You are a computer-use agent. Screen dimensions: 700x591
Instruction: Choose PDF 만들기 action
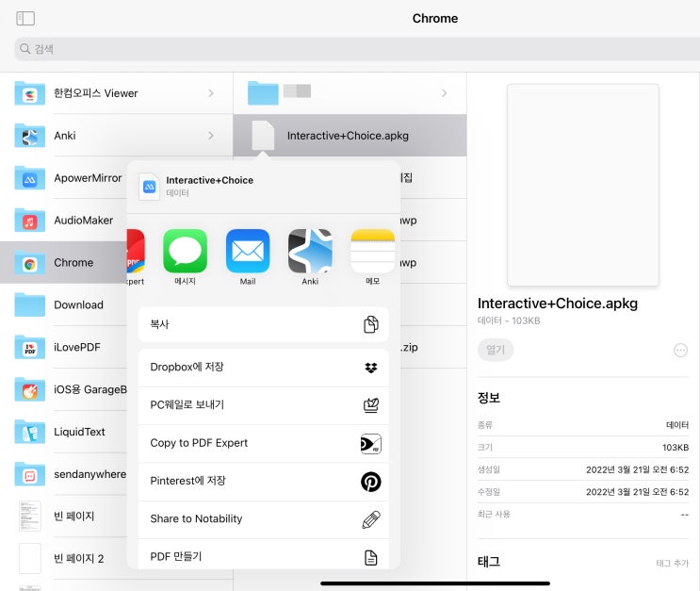264,555
